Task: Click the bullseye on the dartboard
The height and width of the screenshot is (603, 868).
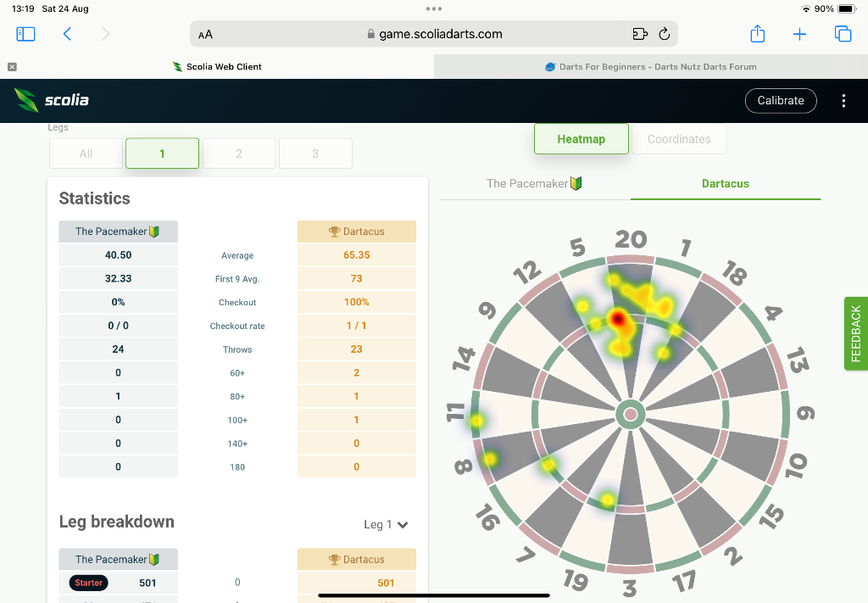Action: click(x=631, y=414)
